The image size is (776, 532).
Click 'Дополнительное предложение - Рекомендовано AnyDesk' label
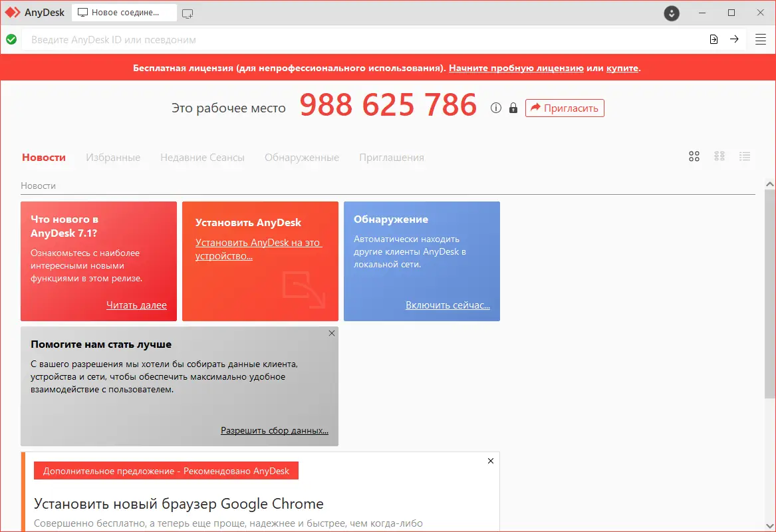point(166,471)
